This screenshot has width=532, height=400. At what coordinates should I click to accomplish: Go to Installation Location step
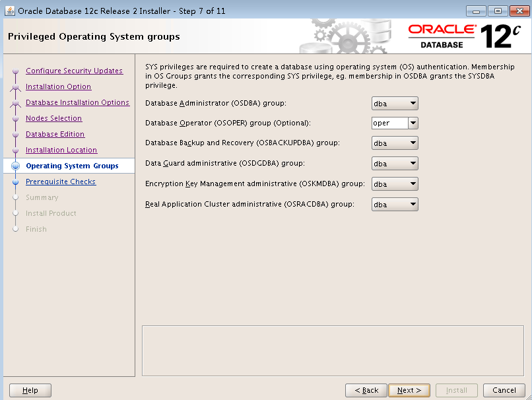pos(61,150)
